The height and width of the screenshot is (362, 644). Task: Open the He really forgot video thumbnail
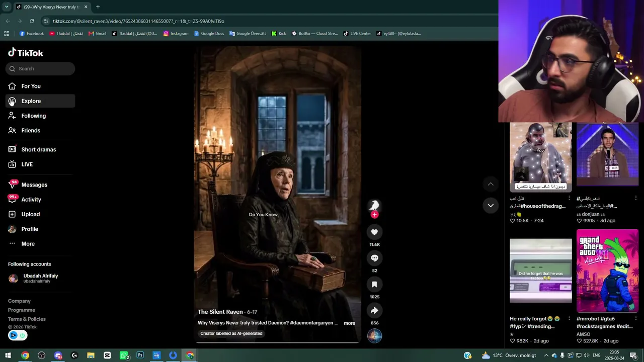(x=541, y=271)
